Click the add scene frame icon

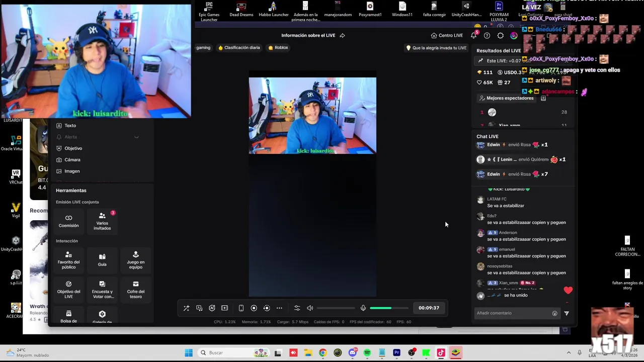224,308
